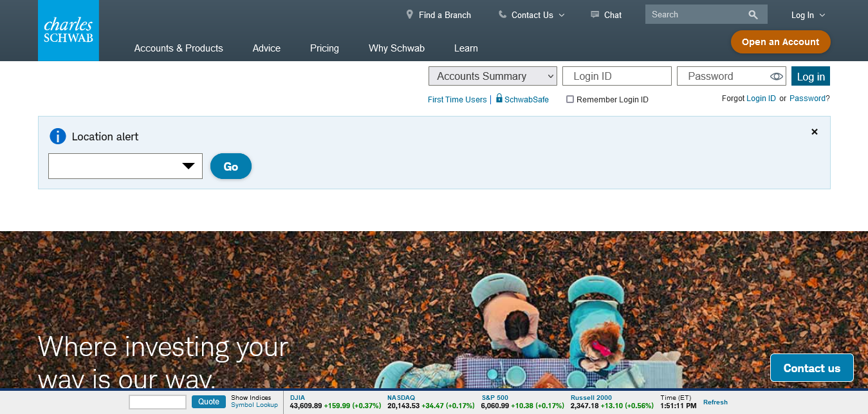Open the Accounts & Products menu

point(179,48)
